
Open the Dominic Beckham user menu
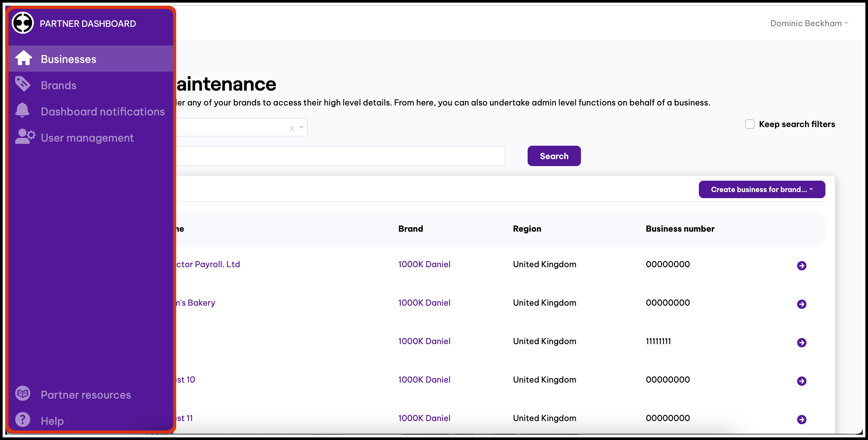click(809, 23)
